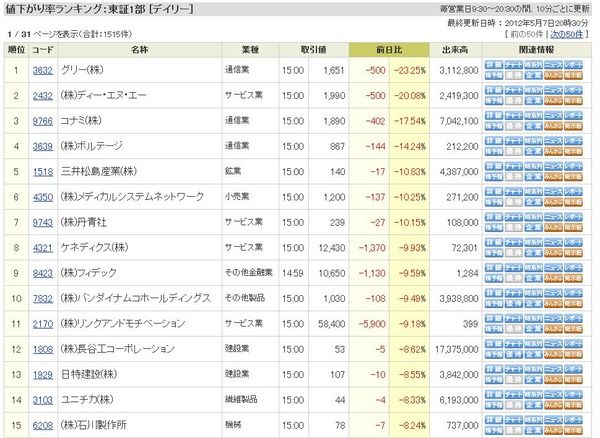Click ニュース button for メディカルシステムネットワーク
Viewport: 600px width, 438px height.
(x=553, y=192)
